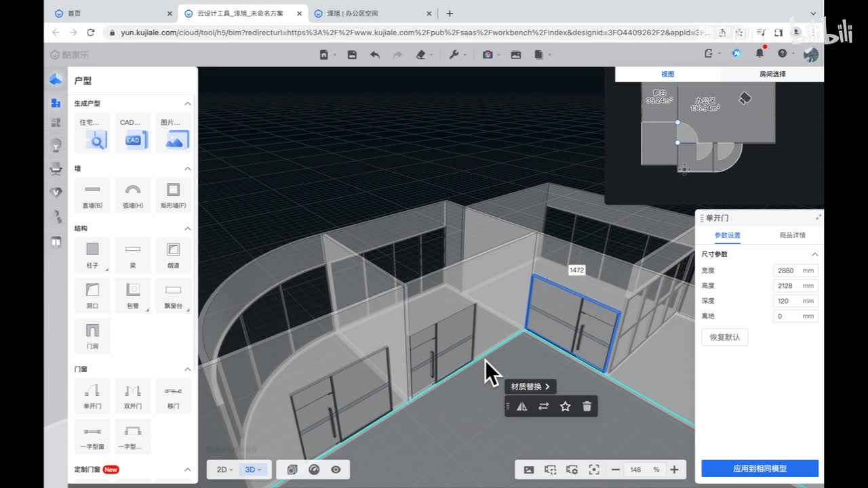Screen dimensions: 868x488
Task: Click the 3D cube view icon
Action: tap(292, 470)
